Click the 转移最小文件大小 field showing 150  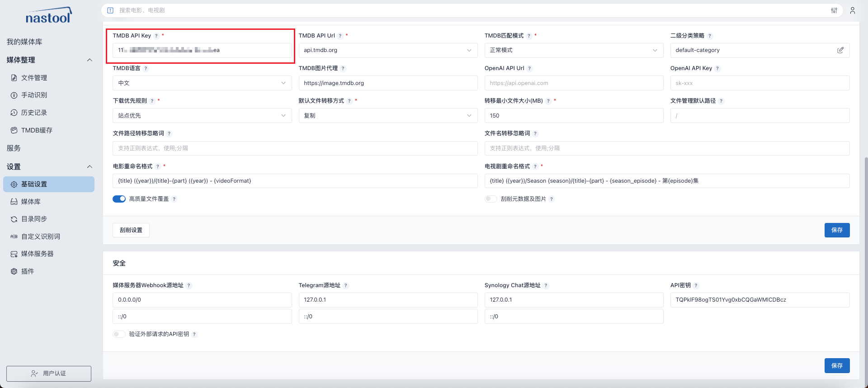point(574,116)
